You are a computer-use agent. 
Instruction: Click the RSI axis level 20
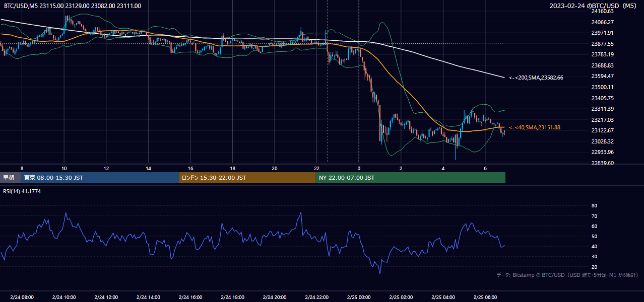pos(594,267)
